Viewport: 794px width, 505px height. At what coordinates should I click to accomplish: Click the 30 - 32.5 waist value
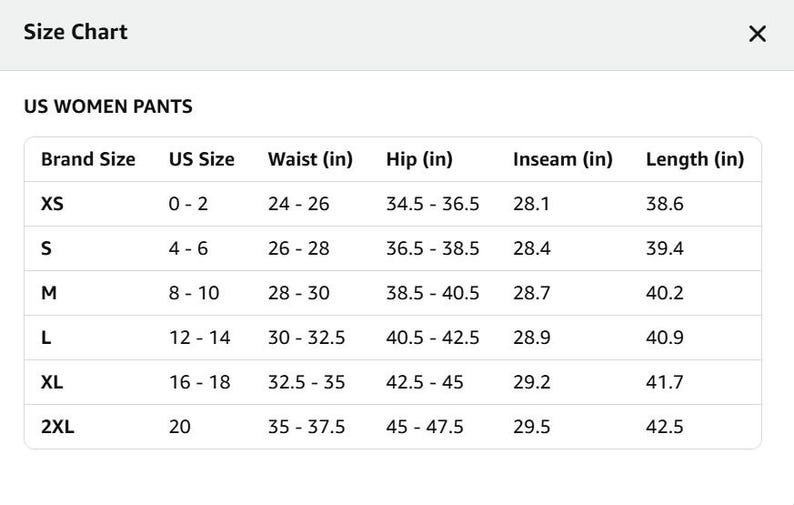[x=306, y=337]
